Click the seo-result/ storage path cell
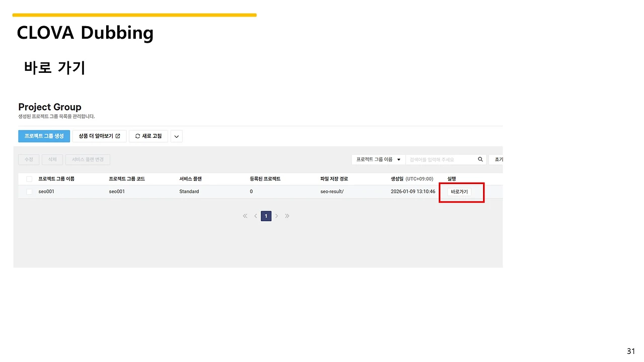The height and width of the screenshot is (362, 644). 332,192
